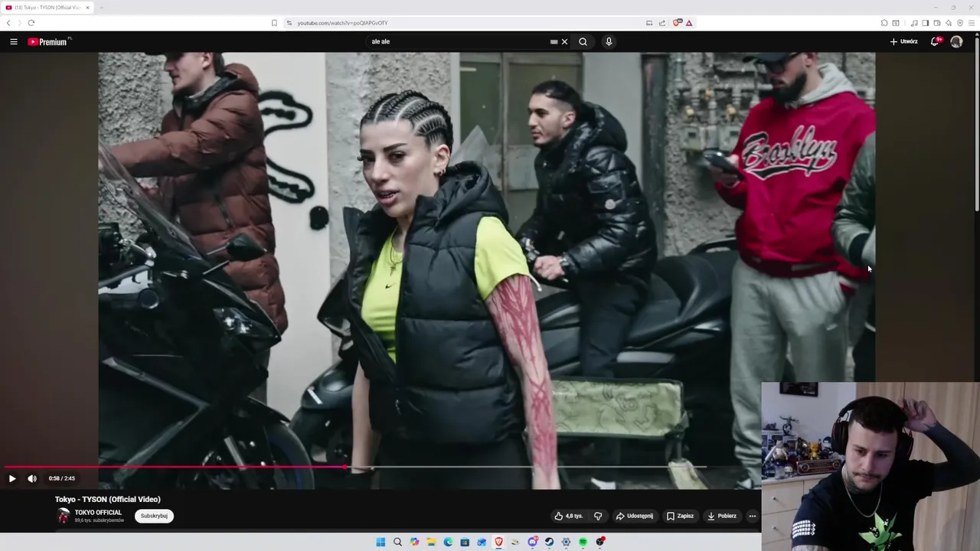980x551 pixels.
Task: Open a new browser tab plus
Action: click(101, 8)
